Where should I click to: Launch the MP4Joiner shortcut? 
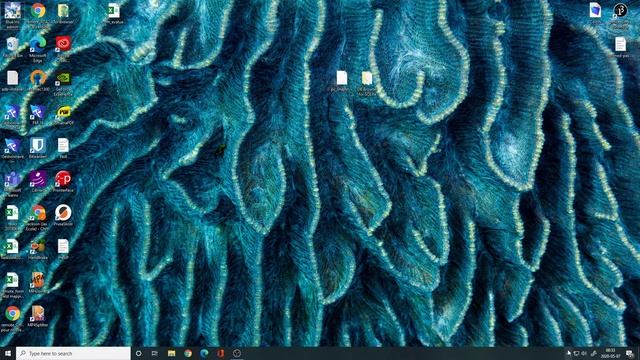pyautogui.click(x=38, y=280)
